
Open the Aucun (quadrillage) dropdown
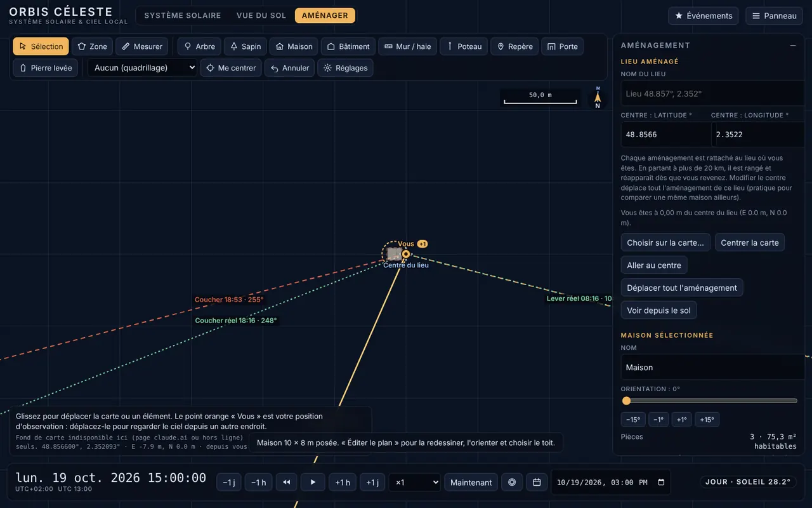click(142, 68)
